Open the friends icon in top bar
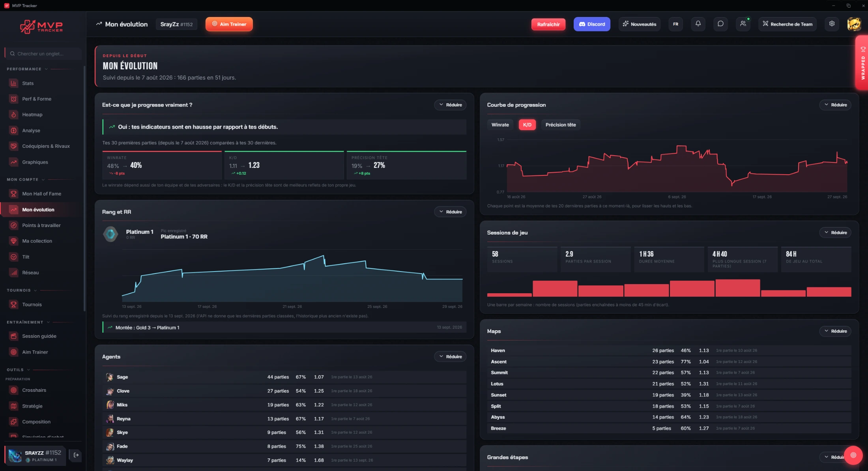 pos(743,24)
